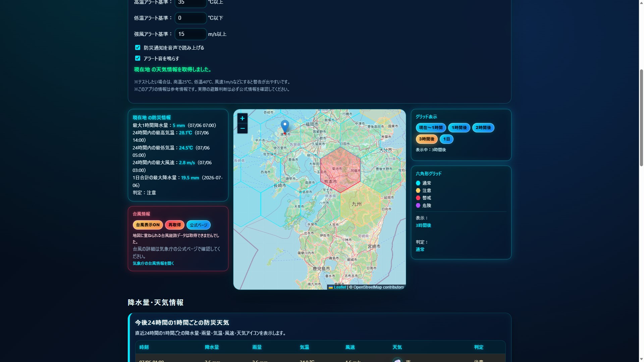This screenshot has width=644, height=362.
Task: Zoom in the map with plus button
Action: tap(242, 118)
